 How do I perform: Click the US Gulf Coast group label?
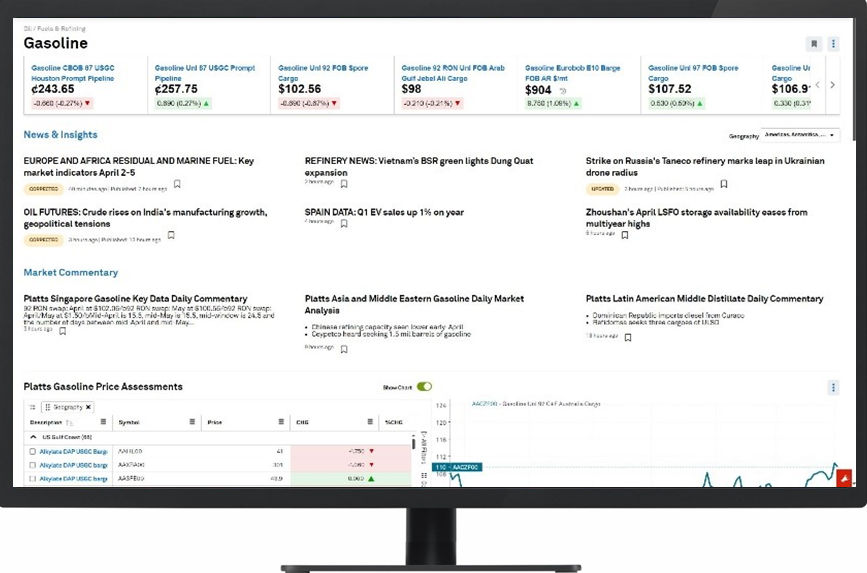tap(67, 437)
